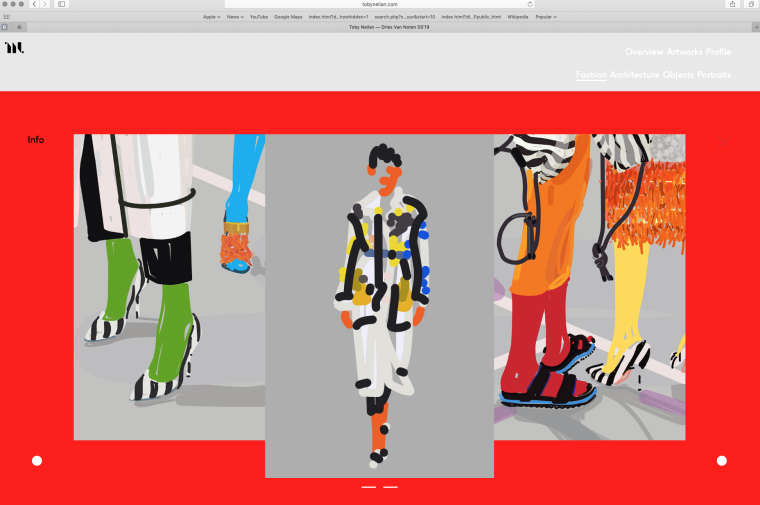The width and height of the screenshot is (760, 505).
Task: Click the browser forward arrow
Action: tap(45, 4)
